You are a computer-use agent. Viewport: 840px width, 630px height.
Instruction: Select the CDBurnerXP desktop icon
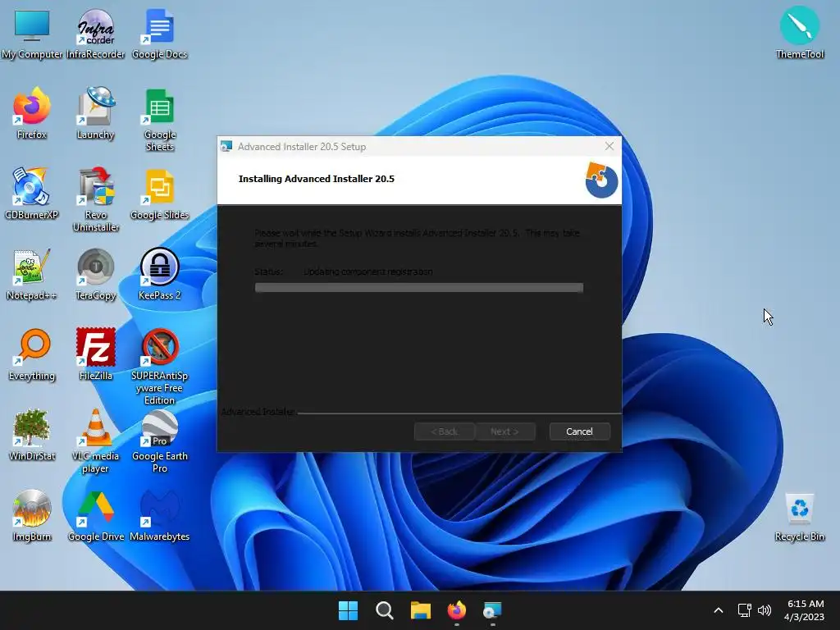[32, 194]
